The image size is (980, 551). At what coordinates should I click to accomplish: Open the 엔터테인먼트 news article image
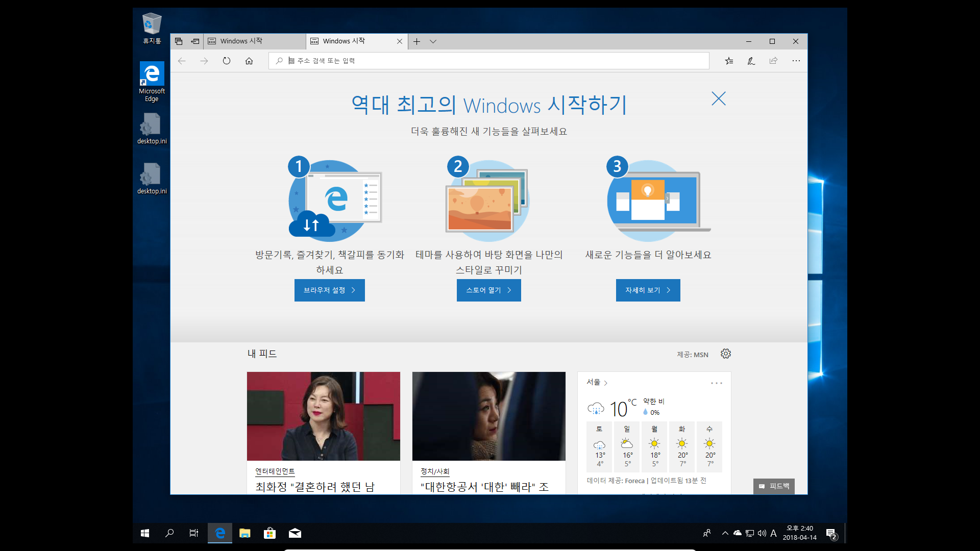324,416
